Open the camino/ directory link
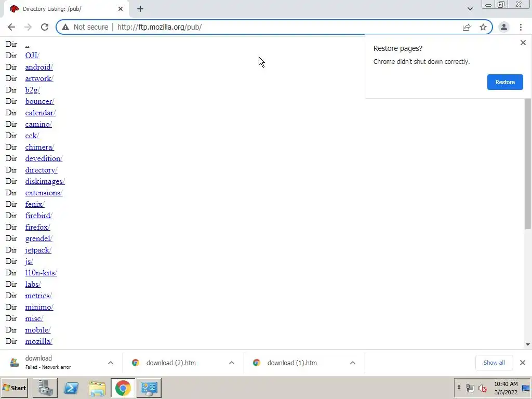 point(38,124)
